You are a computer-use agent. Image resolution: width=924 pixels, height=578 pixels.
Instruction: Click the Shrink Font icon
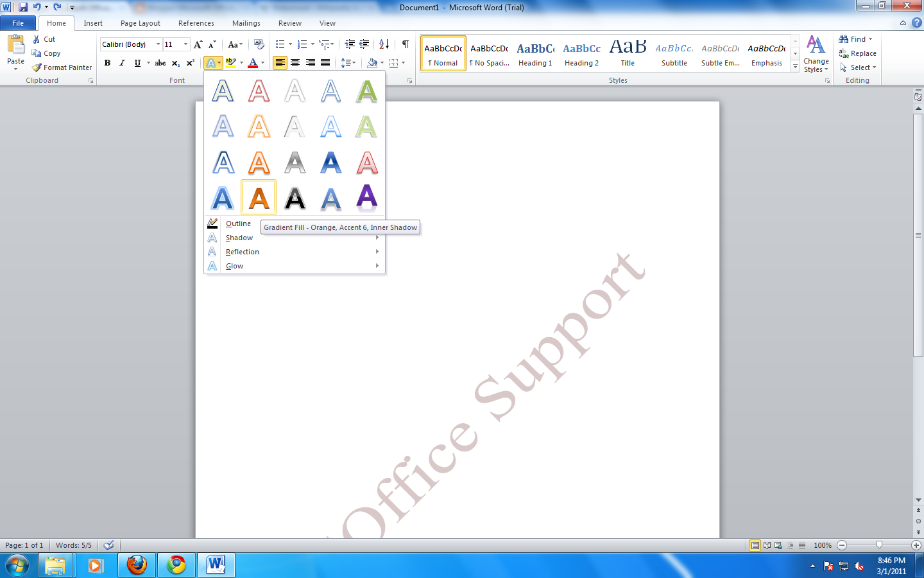pos(212,44)
